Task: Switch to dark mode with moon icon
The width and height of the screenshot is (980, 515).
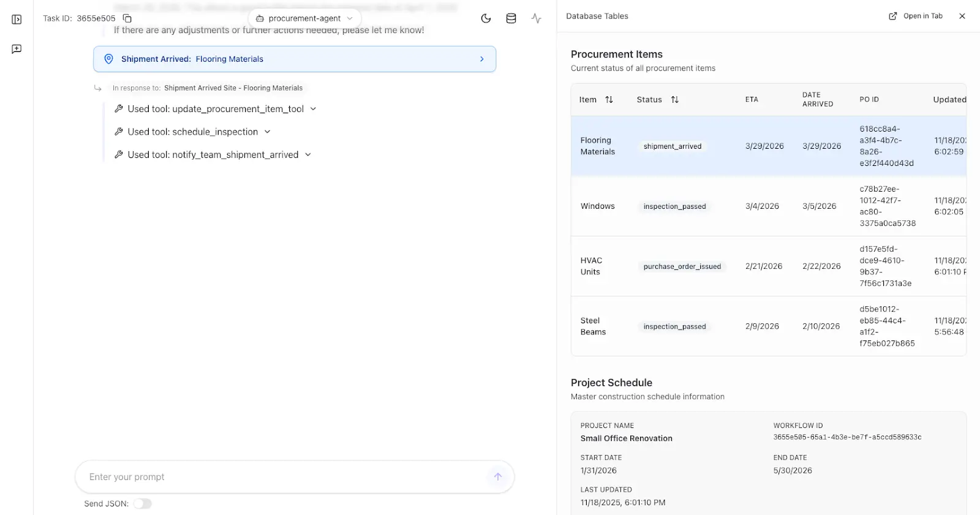Action: point(486,18)
